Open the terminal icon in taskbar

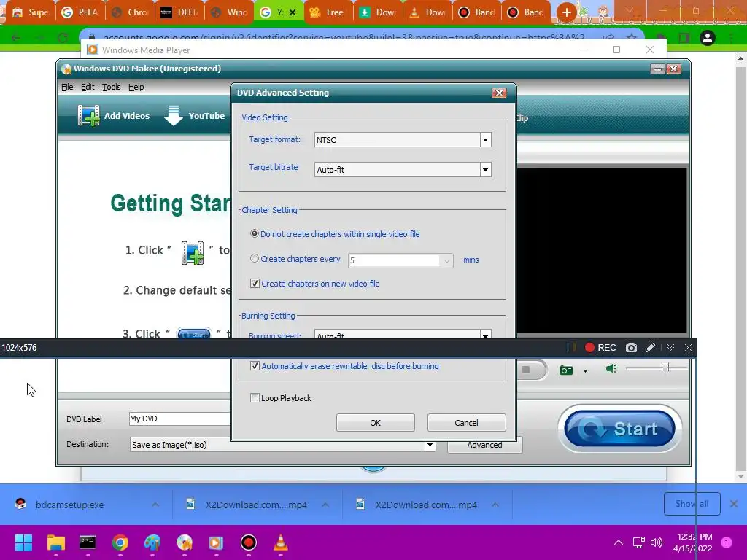[88, 542]
